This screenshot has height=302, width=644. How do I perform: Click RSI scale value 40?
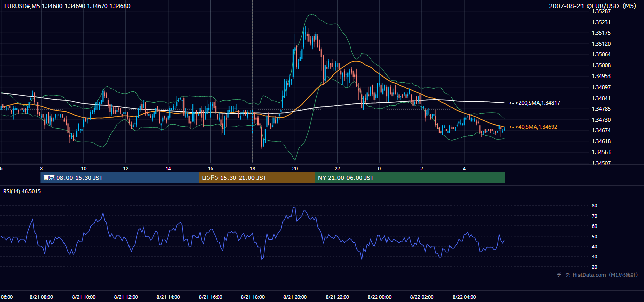[x=594, y=246]
